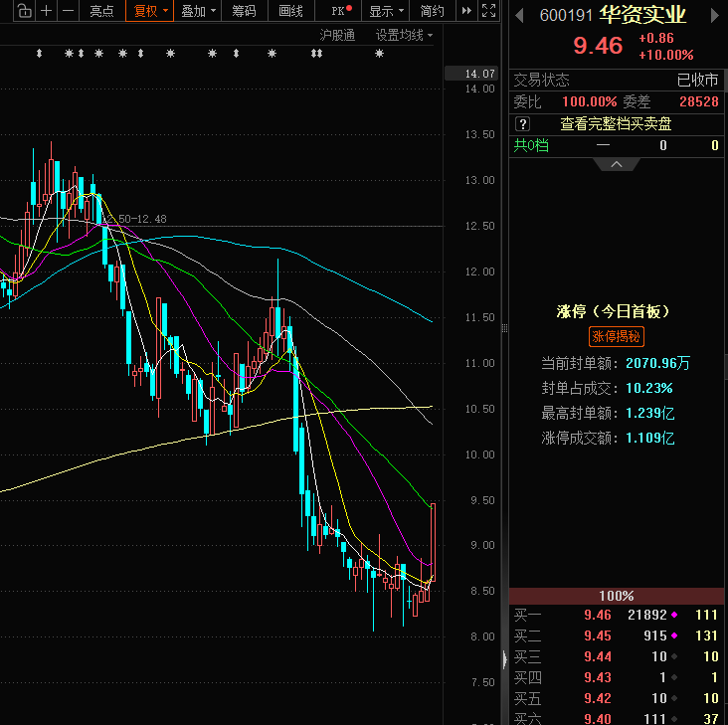
Task: Click the side panel divider grip handle
Action: pyautogui.click(x=504, y=328)
